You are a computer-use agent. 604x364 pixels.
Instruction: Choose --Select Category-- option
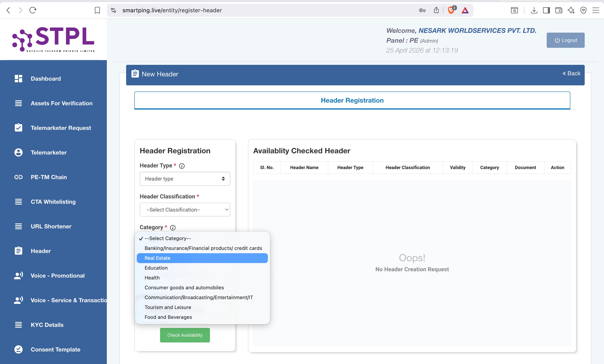[x=202, y=238]
